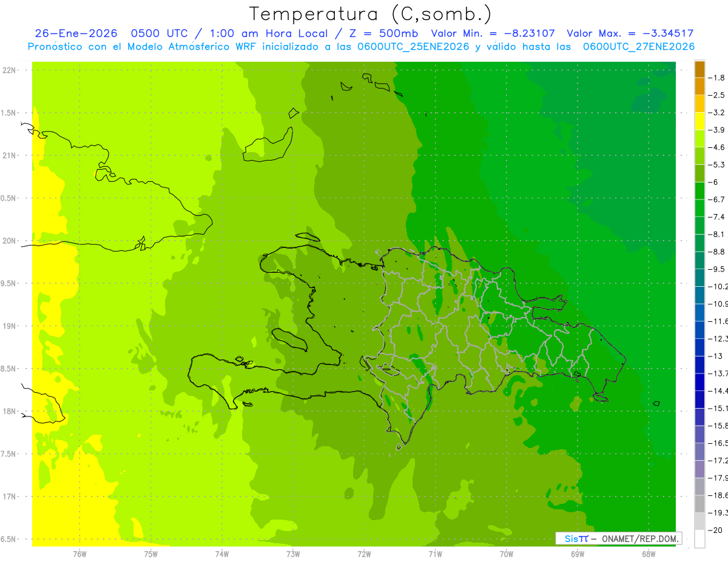The height and width of the screenshot is (562, 728).
Task: Click the lime swatch between -3.9 and -4.6
Action: [699, 138]
